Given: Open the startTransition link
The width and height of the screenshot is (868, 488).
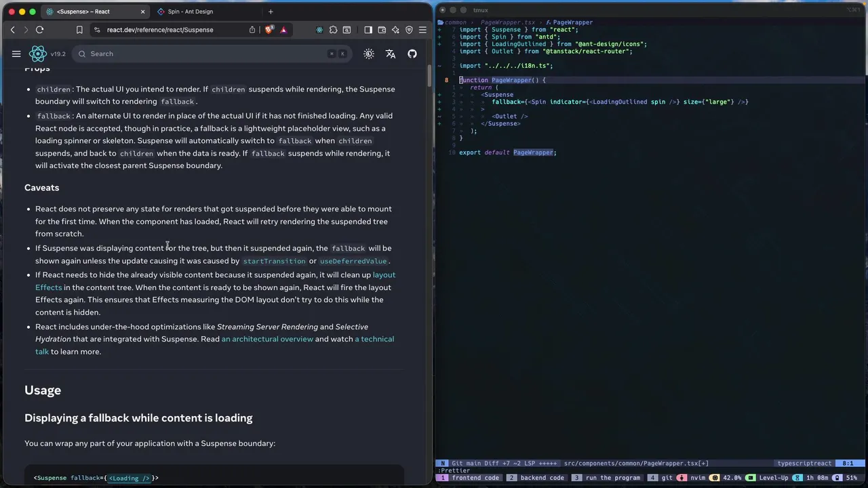Looking at the screenshot, I should pyautogui.click(x=274, y=261).
